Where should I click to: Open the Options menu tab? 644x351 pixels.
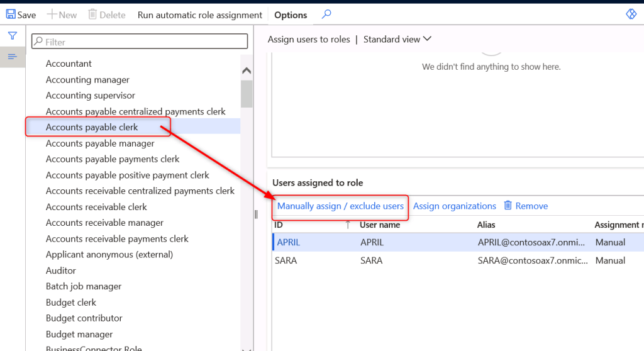click(291, 14)
